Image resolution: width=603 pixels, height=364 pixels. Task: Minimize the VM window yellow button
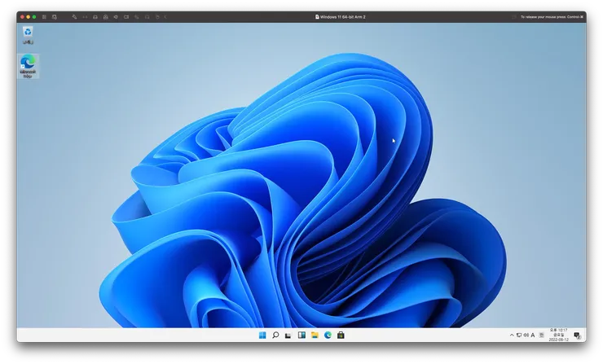click(x=28, y=17)
